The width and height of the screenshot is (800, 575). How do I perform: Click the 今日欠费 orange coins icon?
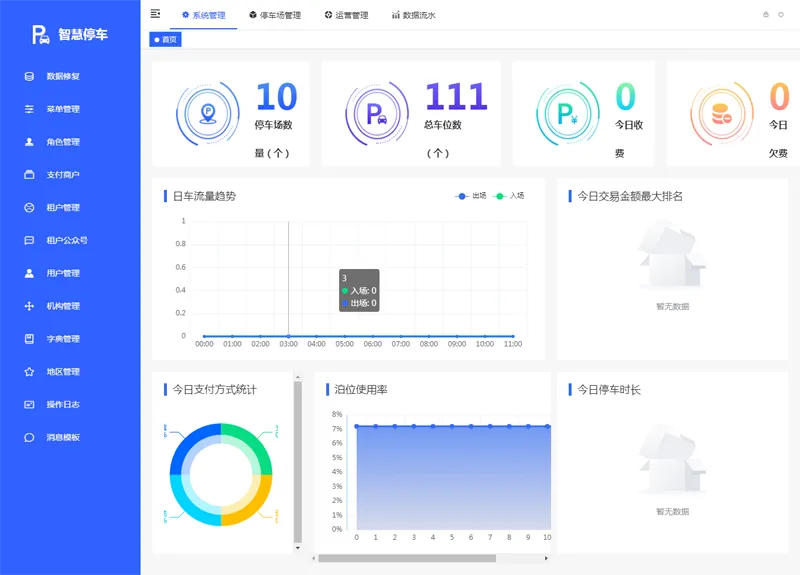point(721,114)
